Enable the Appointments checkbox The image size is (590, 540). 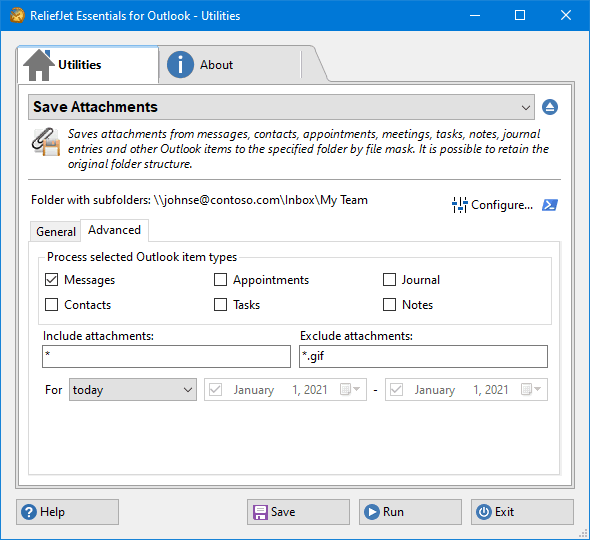(x=220, y=280)
